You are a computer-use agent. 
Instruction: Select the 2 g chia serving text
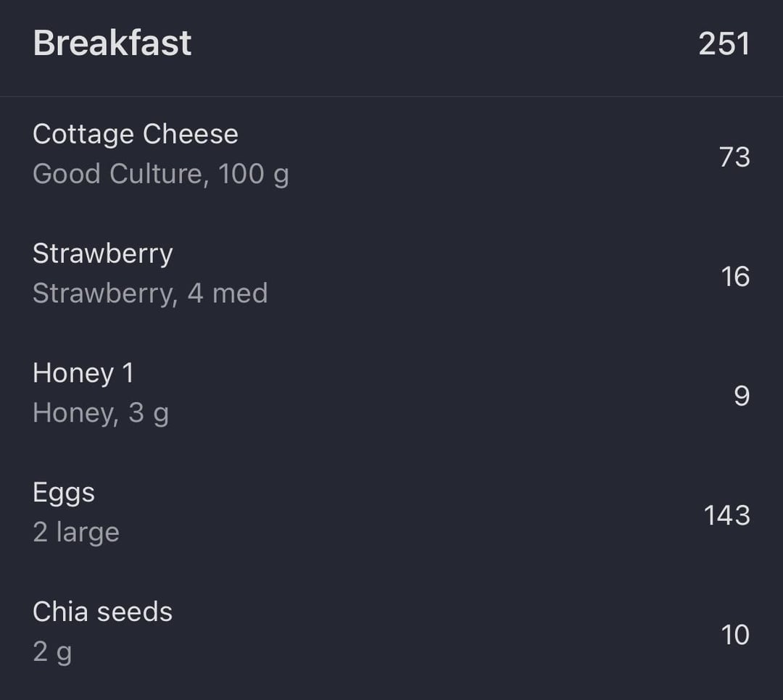tap(52, 653)
